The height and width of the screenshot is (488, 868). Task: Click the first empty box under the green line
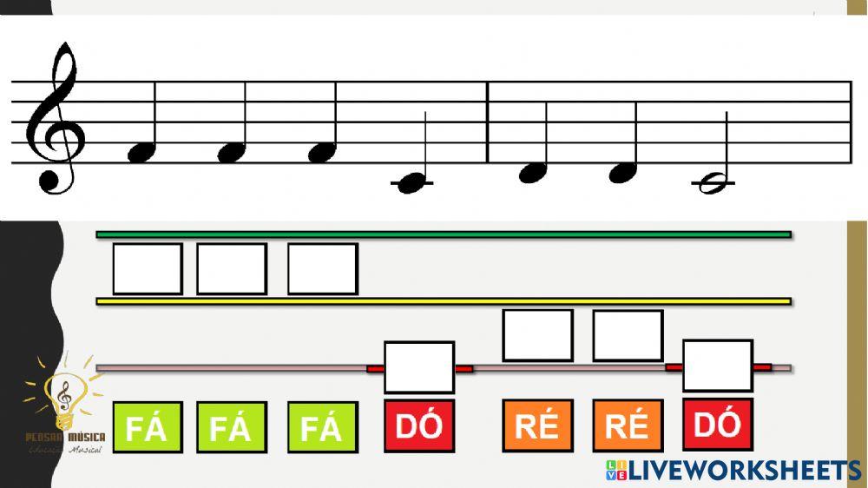point(148,268)
